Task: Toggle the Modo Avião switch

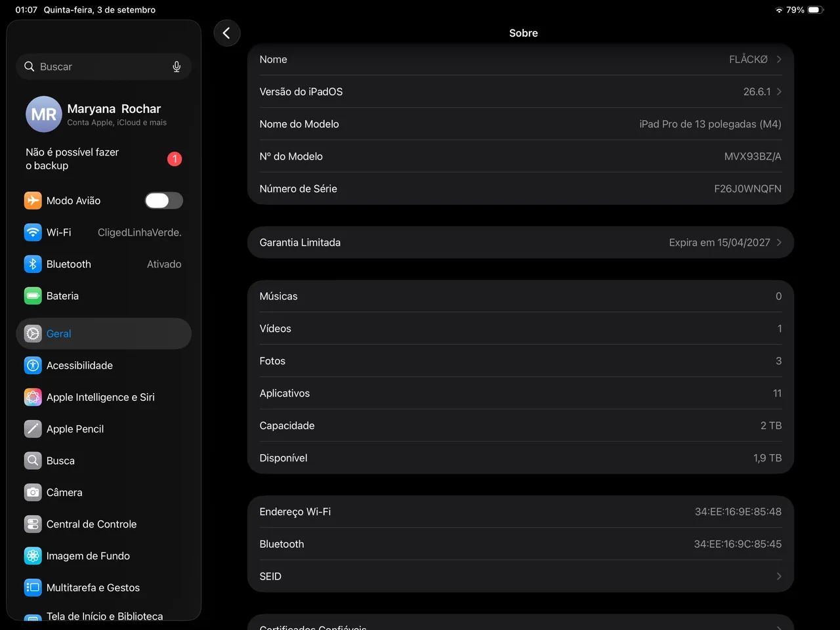Action: 164,200
